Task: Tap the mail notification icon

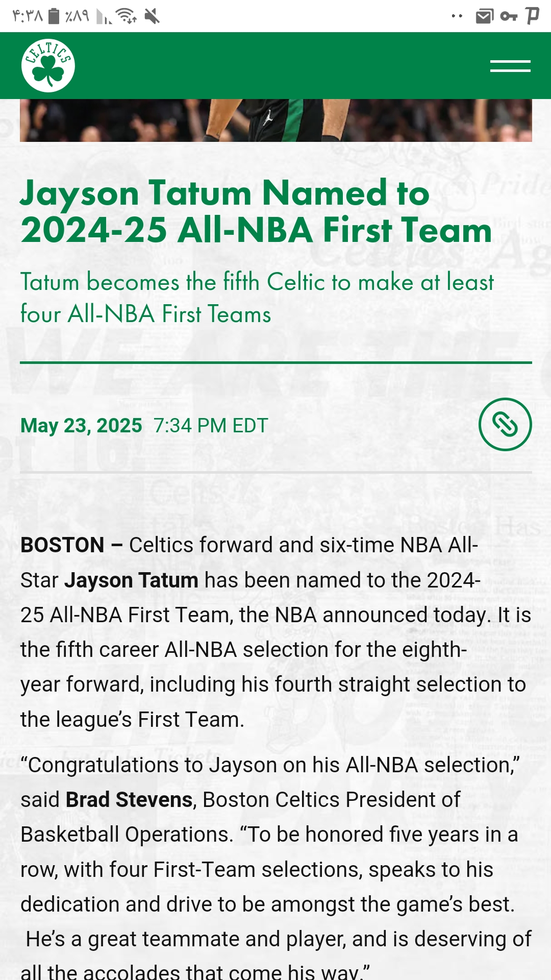Action: pos(484,16)
